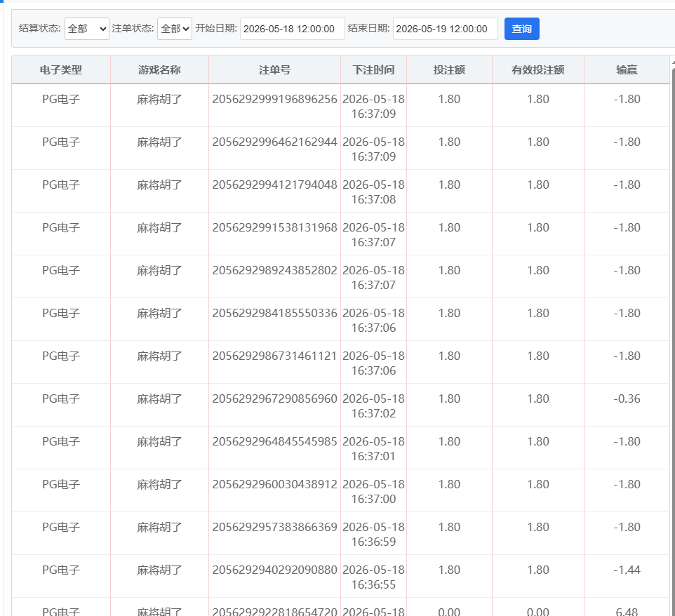The width and height of the screenshot is (675, 616).
Task: Select order number 2056292967290856960
Action: coord(274,399)
